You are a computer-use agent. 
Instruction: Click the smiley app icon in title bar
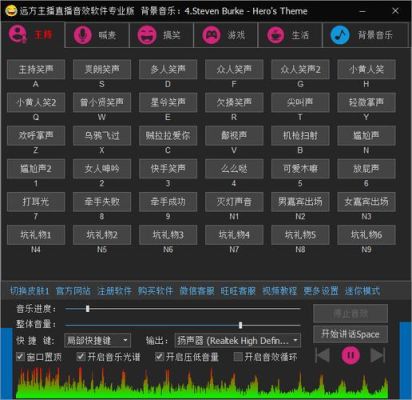click(11, 11)
